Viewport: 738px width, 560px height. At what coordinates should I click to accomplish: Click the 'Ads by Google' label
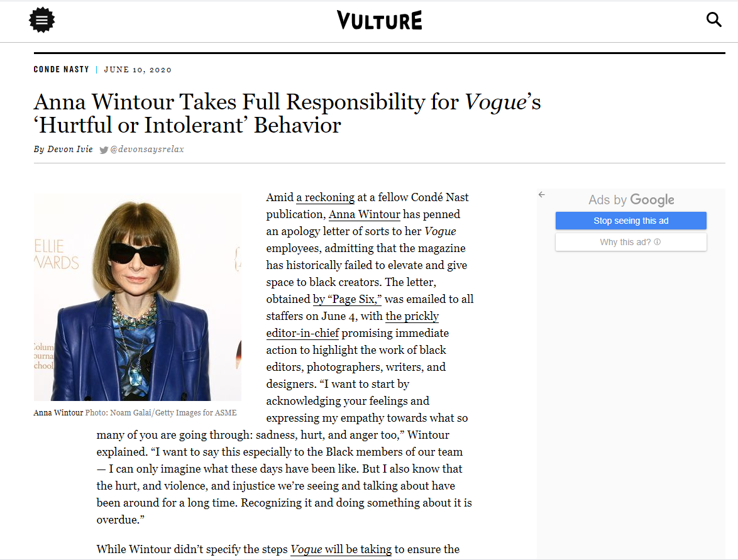pos(631,200)
